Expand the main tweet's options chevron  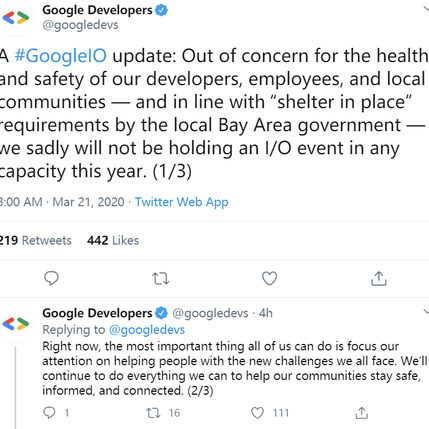coord(426,9)
